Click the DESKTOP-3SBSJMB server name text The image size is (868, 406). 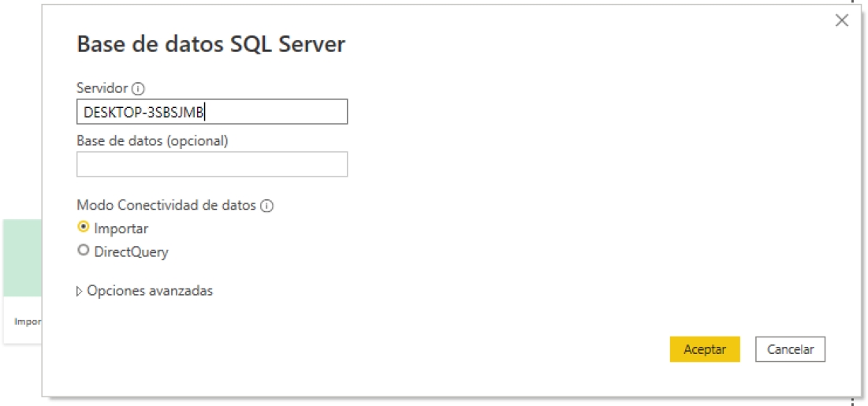pos(143,112)
